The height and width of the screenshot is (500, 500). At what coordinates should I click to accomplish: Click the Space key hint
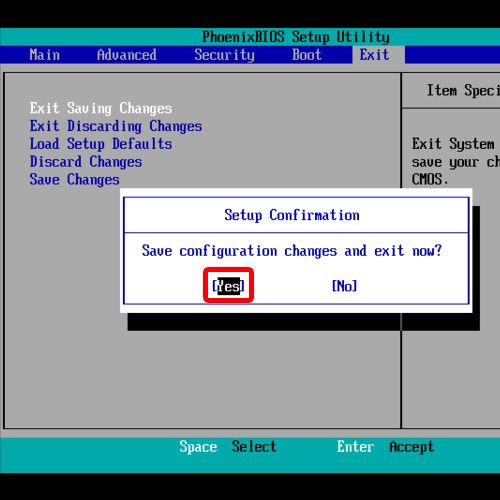[198, 447]
